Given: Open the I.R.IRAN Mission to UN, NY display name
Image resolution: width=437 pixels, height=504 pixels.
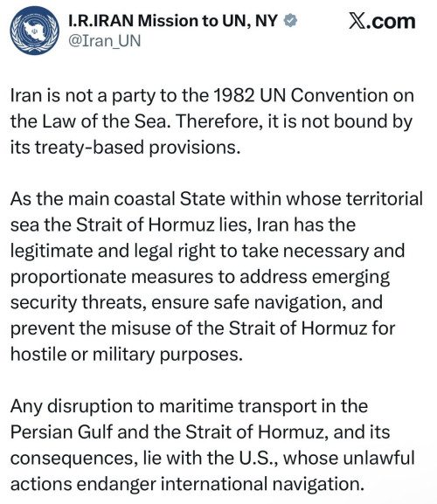Looking at the screenshot, I should [173, 21].
